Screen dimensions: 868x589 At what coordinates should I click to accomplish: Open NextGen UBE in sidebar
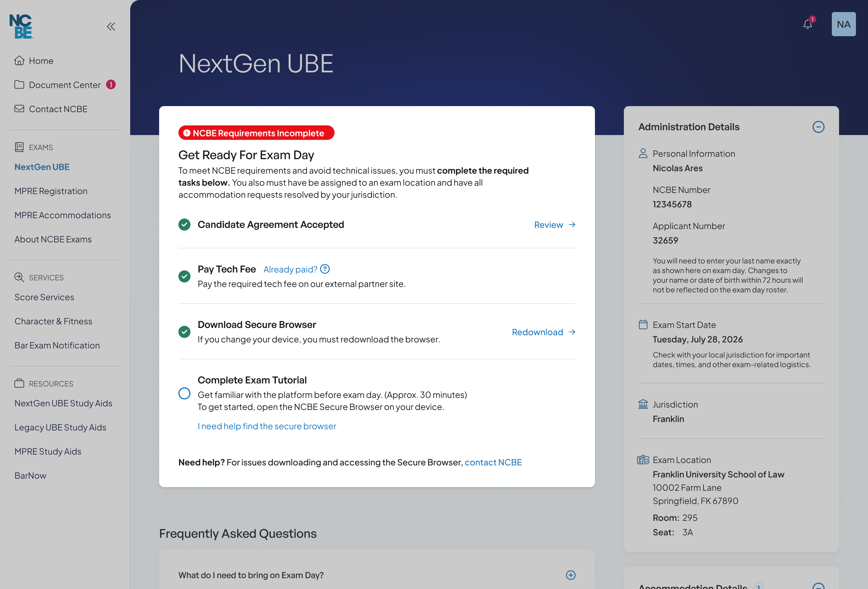tap(42, 167)
